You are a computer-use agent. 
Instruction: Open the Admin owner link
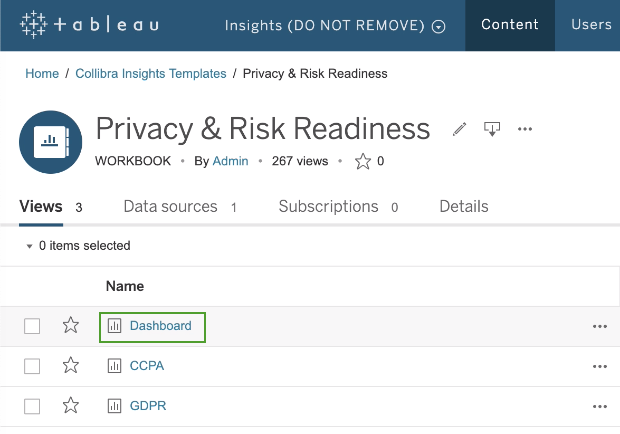point(230,161)
